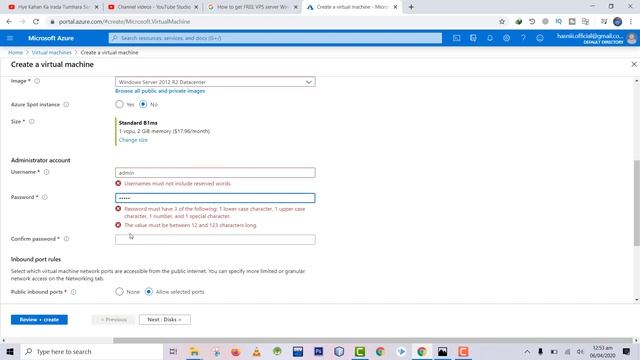Screen dimensions: 640x360
Task: Open the Azure help question mark
Action: tap(523, 38)
